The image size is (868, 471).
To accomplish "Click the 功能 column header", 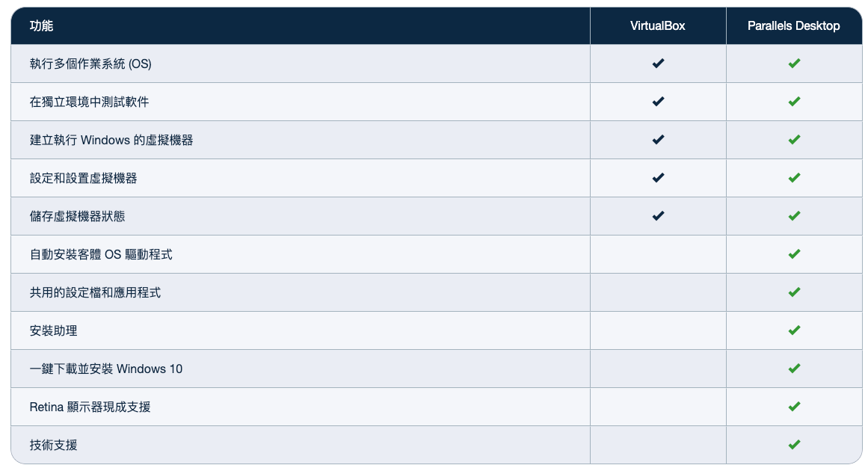I will [x=42, y=26].
